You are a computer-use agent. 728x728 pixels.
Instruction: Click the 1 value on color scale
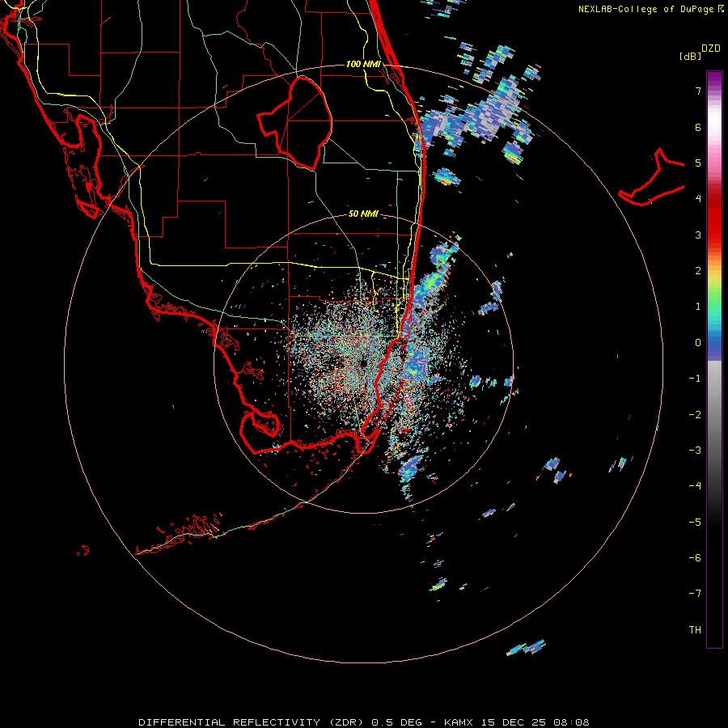698,307
